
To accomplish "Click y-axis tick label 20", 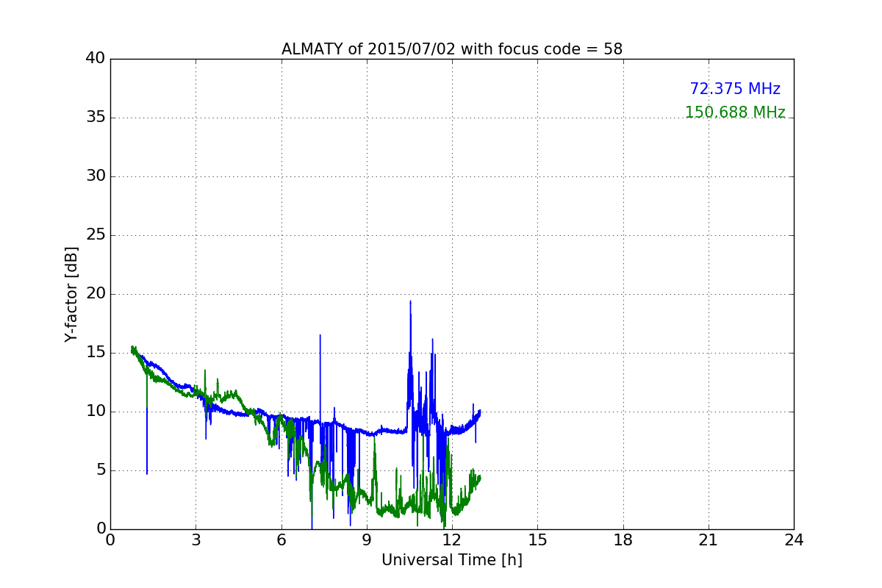I will click(x=96, y=294).
